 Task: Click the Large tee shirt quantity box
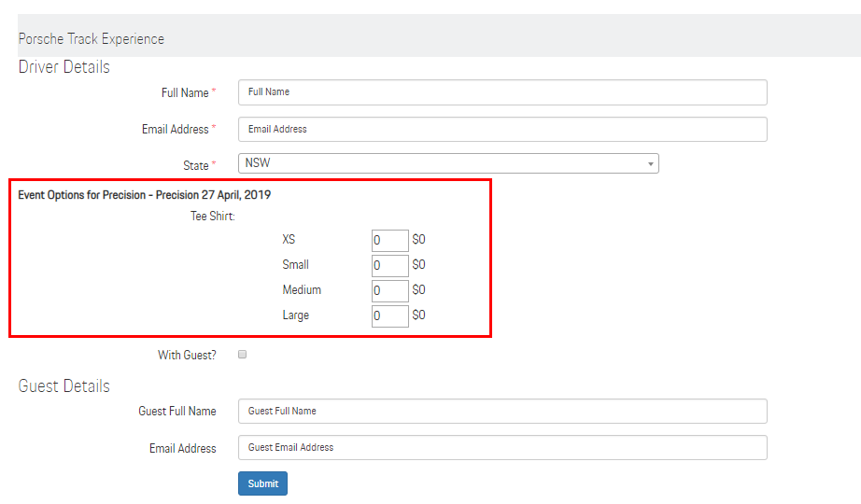[389, 315]
